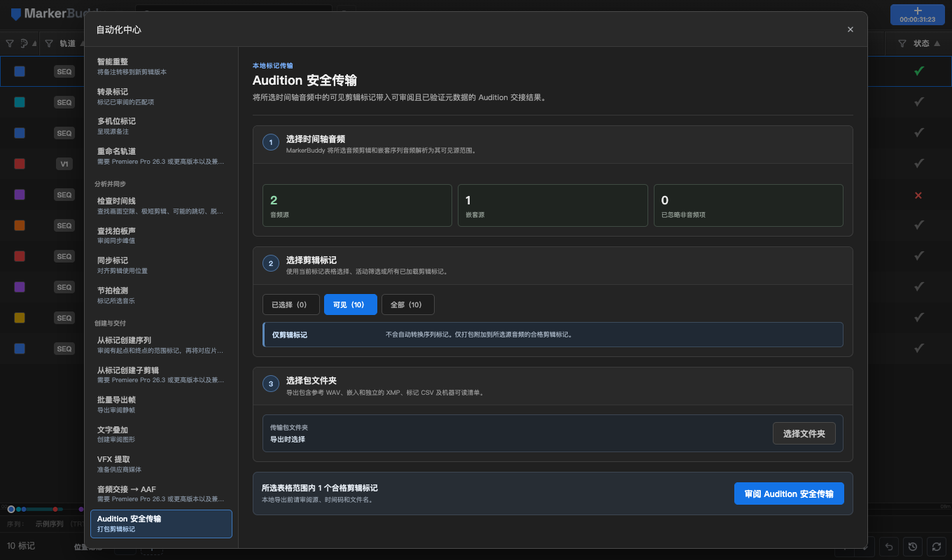Open 从标记创建序列 in the sidebar
The width and height of the screenshot is (952, 560).
point(161,345)
